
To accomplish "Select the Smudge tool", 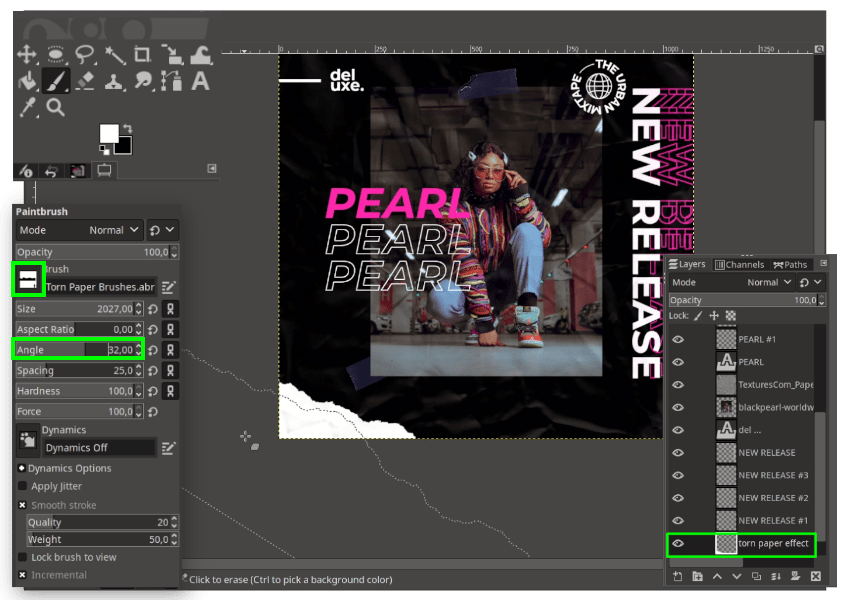I will (x=143, y=81).
